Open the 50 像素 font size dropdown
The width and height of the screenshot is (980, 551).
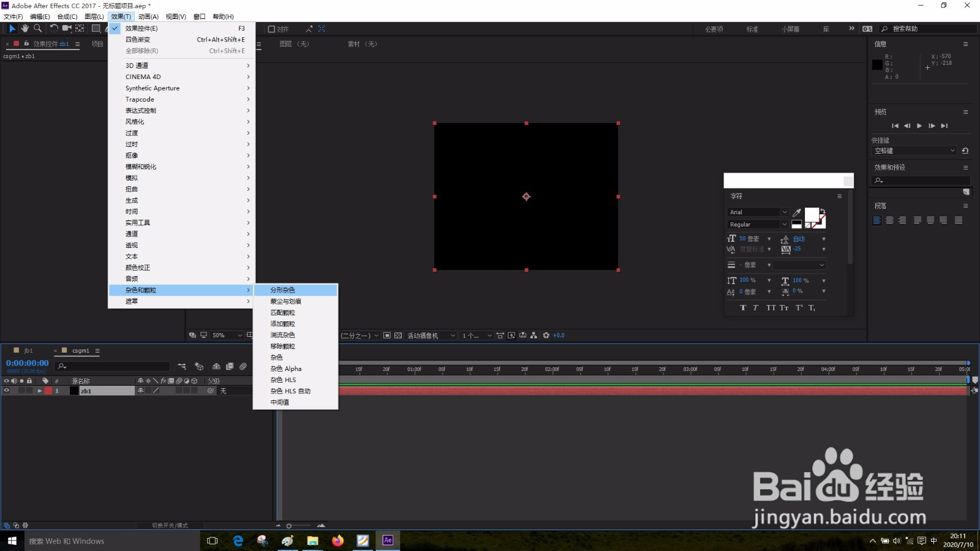[769, 239]
